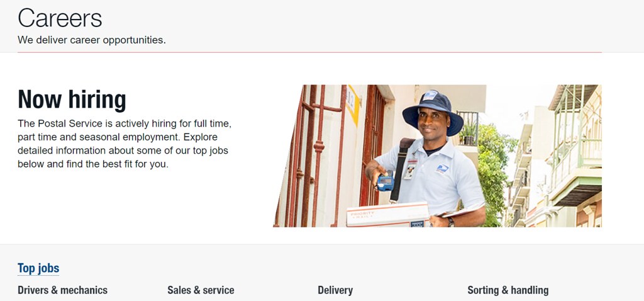The image size is (644, 301).
Task: Click the pink divider line under header
Action: [309, 52]
